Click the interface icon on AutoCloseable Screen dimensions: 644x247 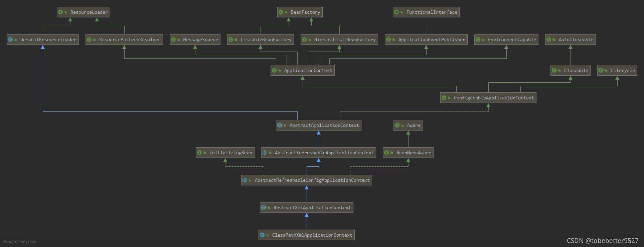click(549, 39)
